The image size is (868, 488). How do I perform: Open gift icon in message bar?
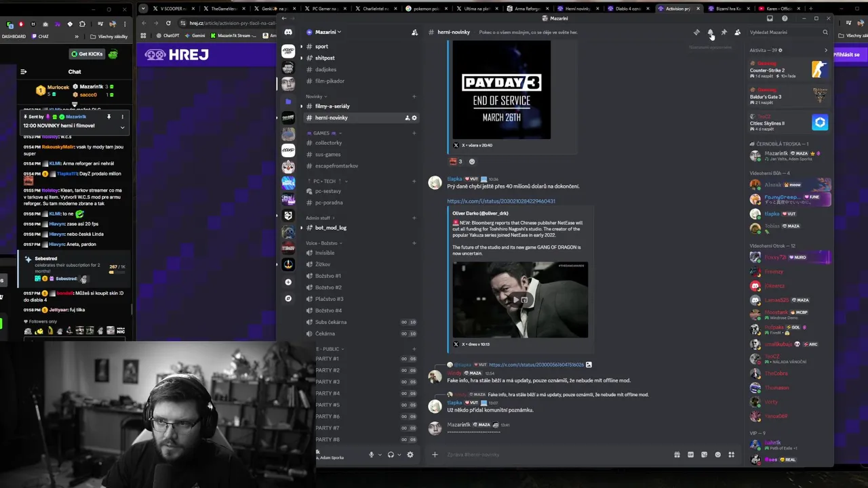(677, 454)
